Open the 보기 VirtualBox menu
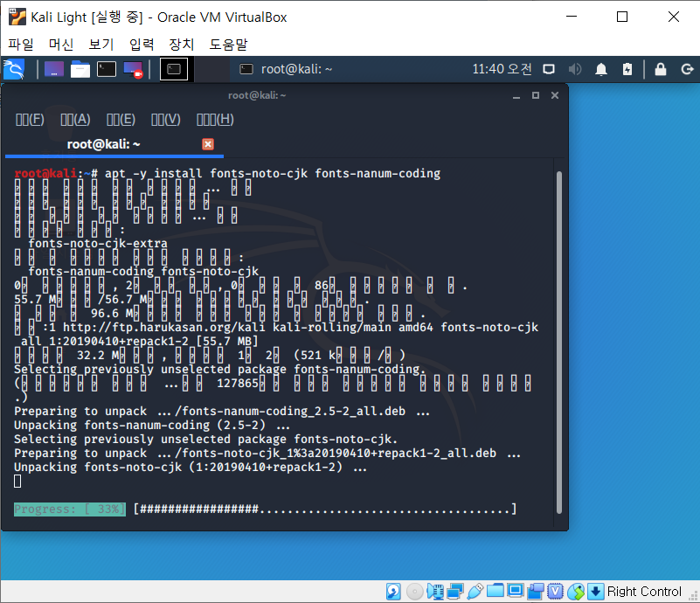The height and width of the screenshot is (603, 700). tap(100, 45)
